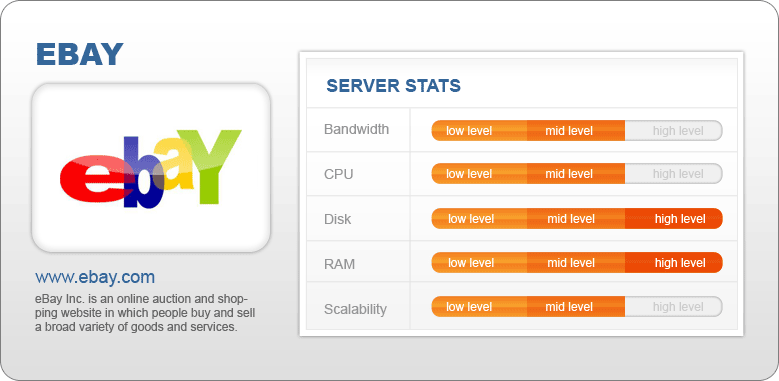Select CPU mid level segment
779x381 pixels.
(576, 174)
